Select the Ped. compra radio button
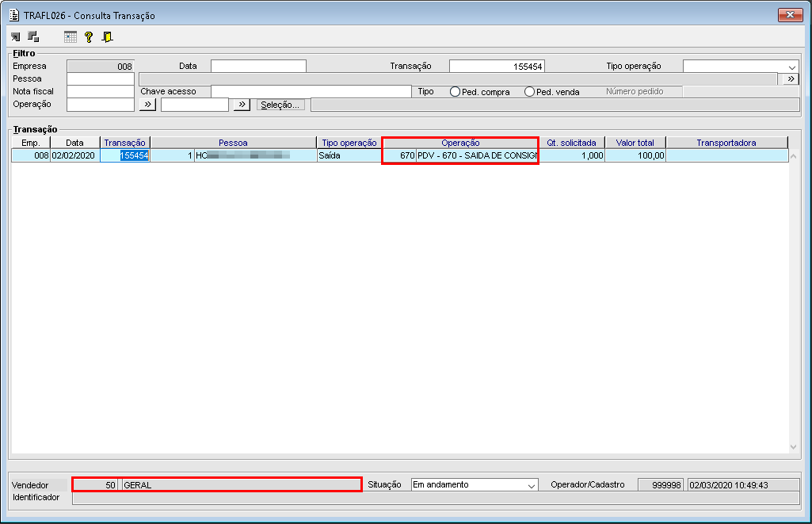This screenshot has width=812, height=524. (455, 92)
